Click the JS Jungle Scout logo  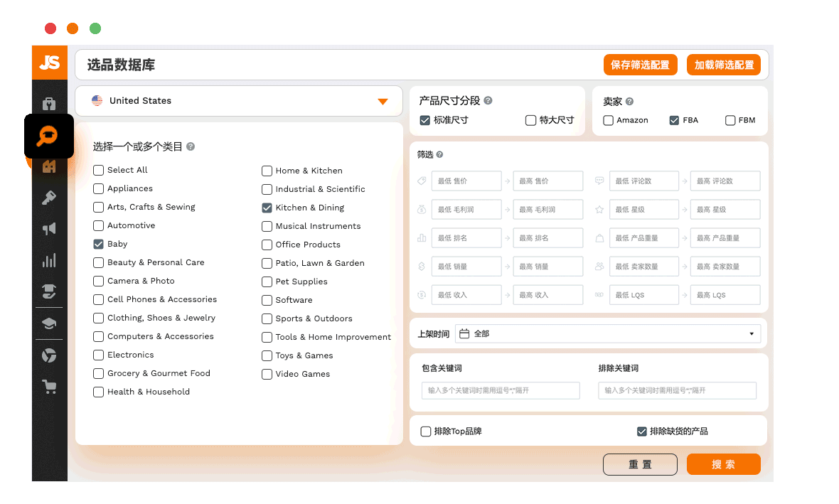coord(50,63)
